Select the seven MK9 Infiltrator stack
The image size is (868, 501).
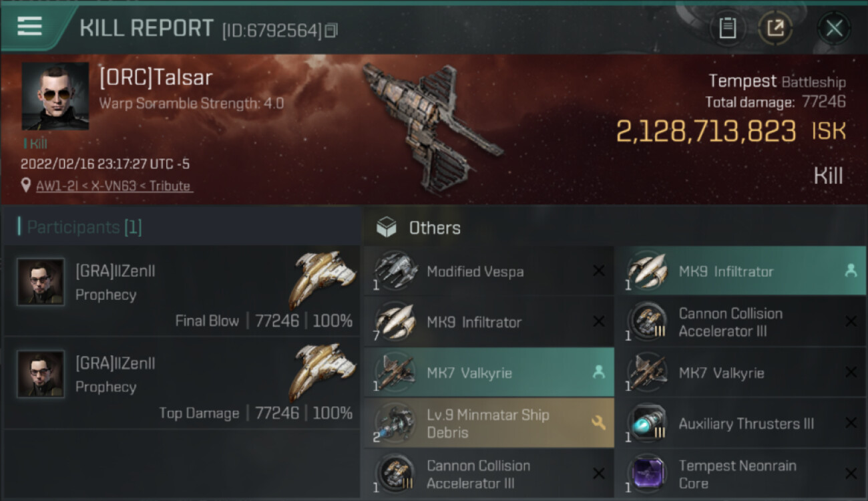(x=489, y=321)
